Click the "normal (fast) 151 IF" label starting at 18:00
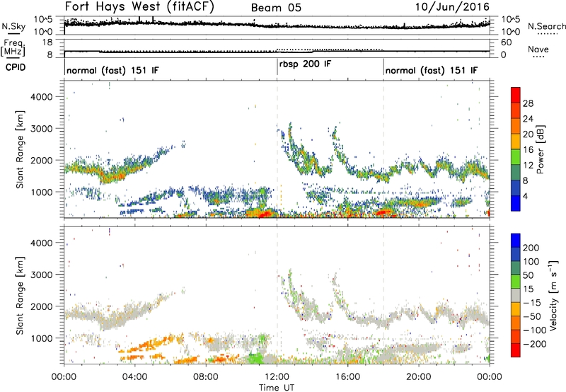The height and width of the screenshot is (392, 566). [432, 71]
